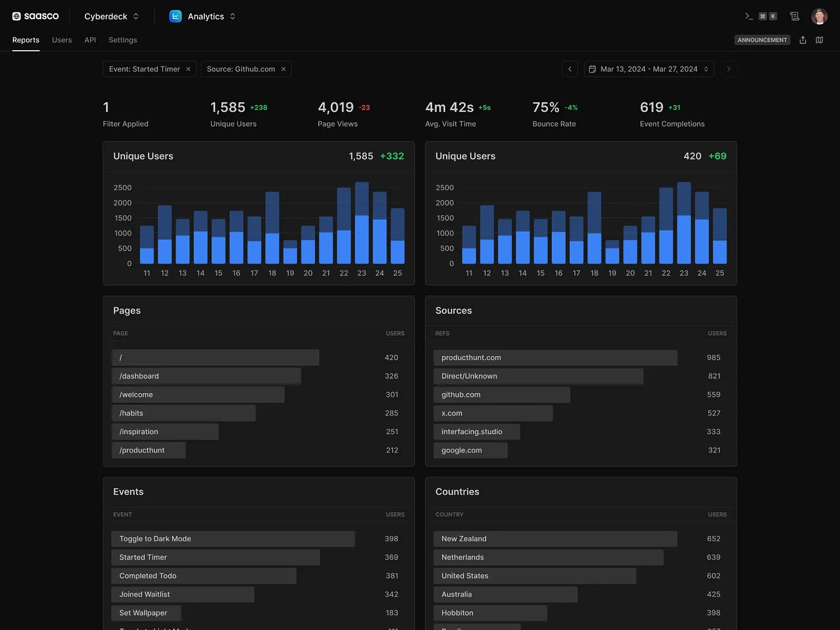Click the saasco logo
The height and width of the screenshot is (630, 840).
[x=36, y=16]
